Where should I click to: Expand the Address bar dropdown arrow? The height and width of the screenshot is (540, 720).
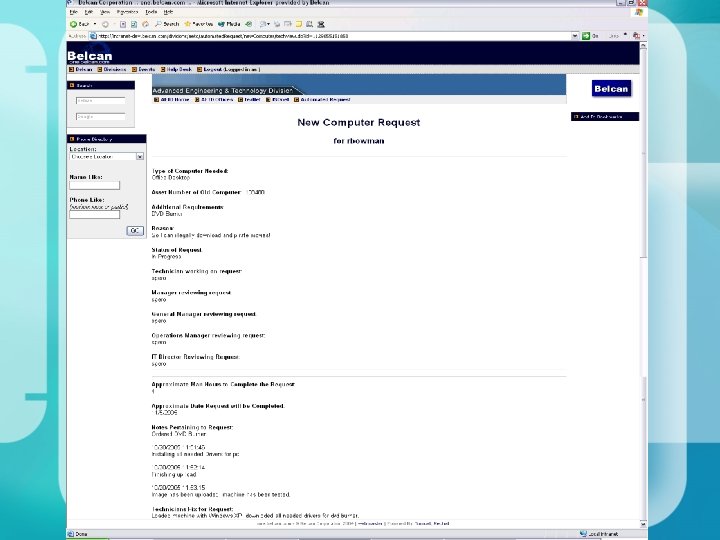[x=575, y=36]
